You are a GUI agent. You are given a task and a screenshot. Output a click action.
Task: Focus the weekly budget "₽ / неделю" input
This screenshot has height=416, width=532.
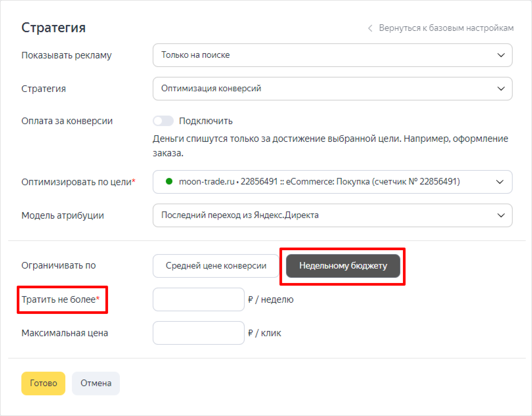(198, 299)
